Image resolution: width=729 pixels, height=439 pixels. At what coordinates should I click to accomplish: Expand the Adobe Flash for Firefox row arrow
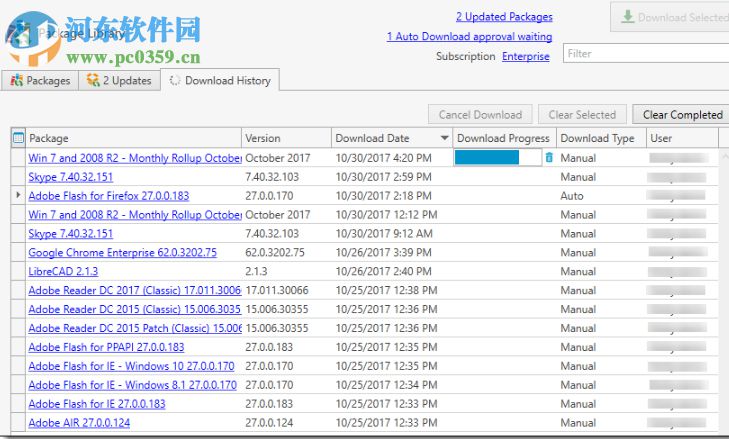coord(18,195)
